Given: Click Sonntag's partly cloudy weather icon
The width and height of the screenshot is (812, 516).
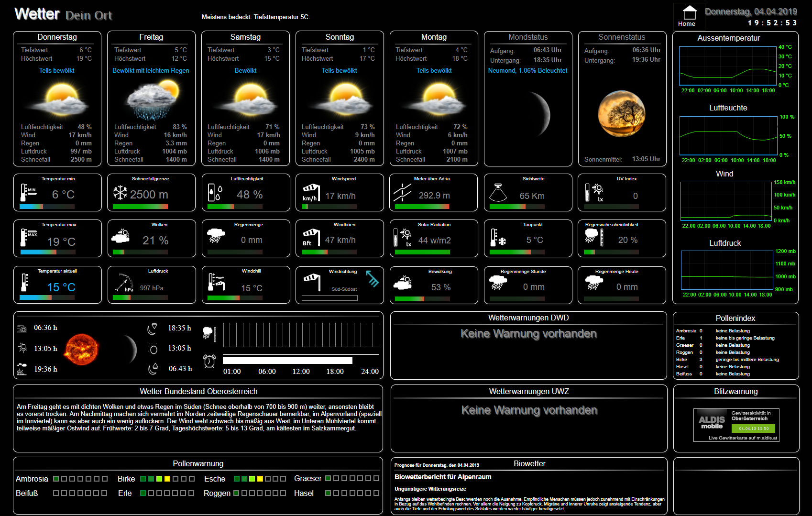Looking at the screenshot, I should click(x=340, y=99).
